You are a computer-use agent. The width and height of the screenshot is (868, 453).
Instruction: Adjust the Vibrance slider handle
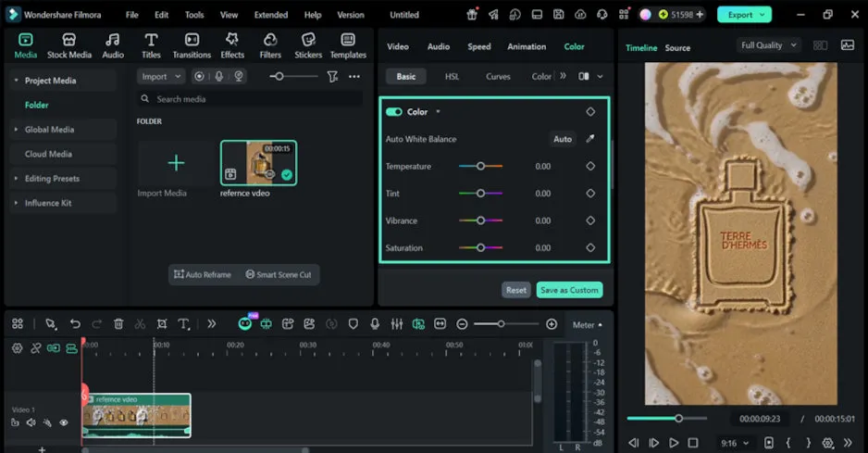click(x=480, y=220)
